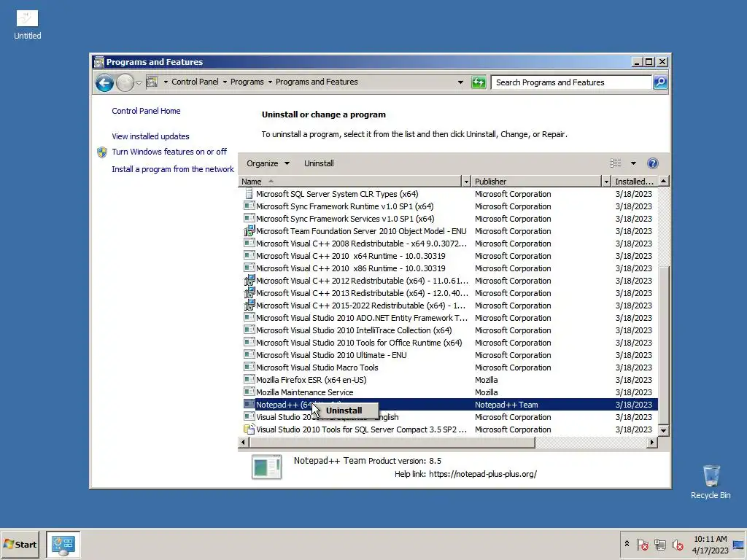Click the Search Programs and Features field
The image size is (747, 560).
[x=571, y=82]
